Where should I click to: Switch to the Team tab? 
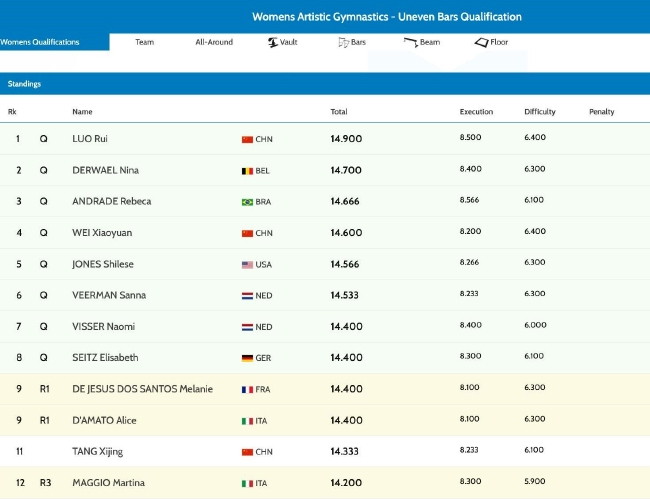tap(145, 43)
